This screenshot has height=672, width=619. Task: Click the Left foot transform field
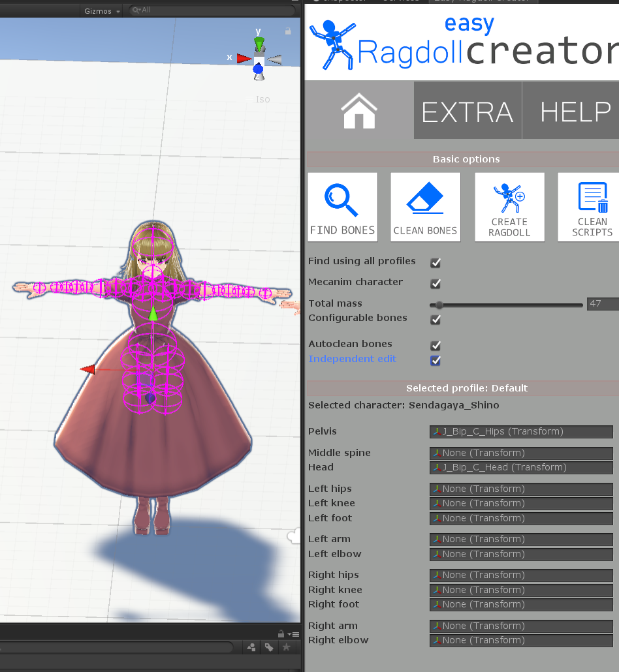pos(521,519)
